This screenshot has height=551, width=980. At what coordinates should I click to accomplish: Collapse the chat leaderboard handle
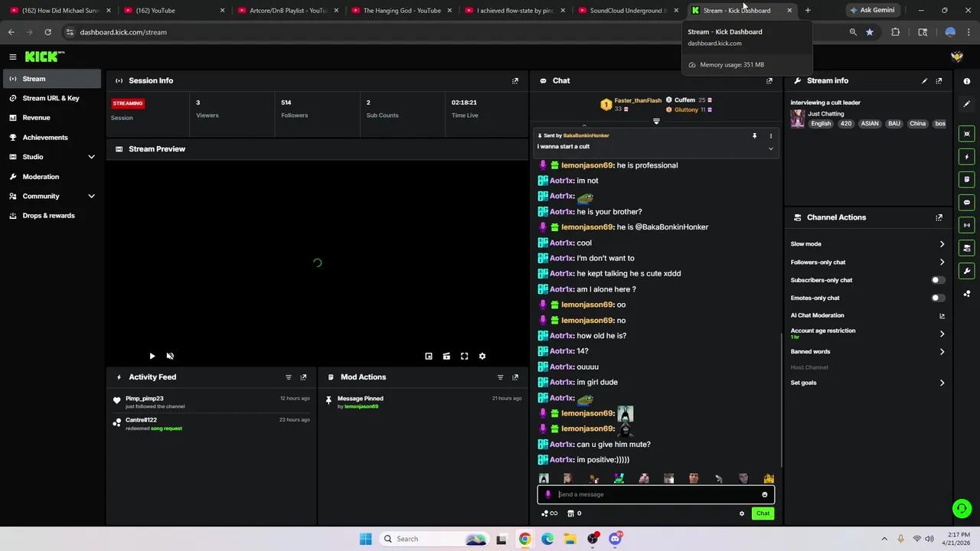(x=656, y=122)
